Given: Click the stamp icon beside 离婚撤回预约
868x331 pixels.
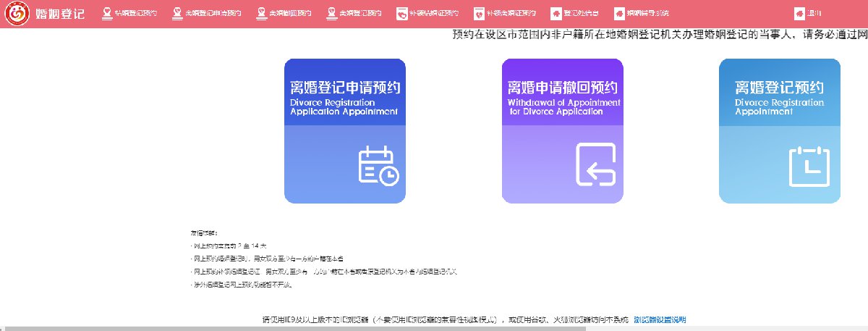Looking at the screenshot, I should tap(262, 13).
